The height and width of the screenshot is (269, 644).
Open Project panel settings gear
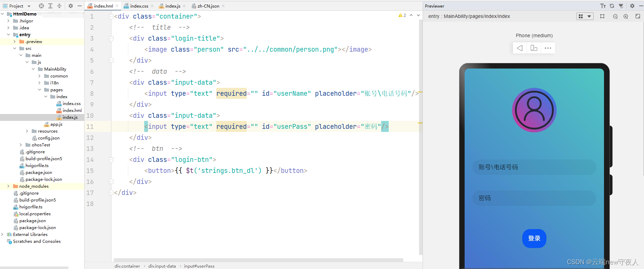(x=71, y=6)
